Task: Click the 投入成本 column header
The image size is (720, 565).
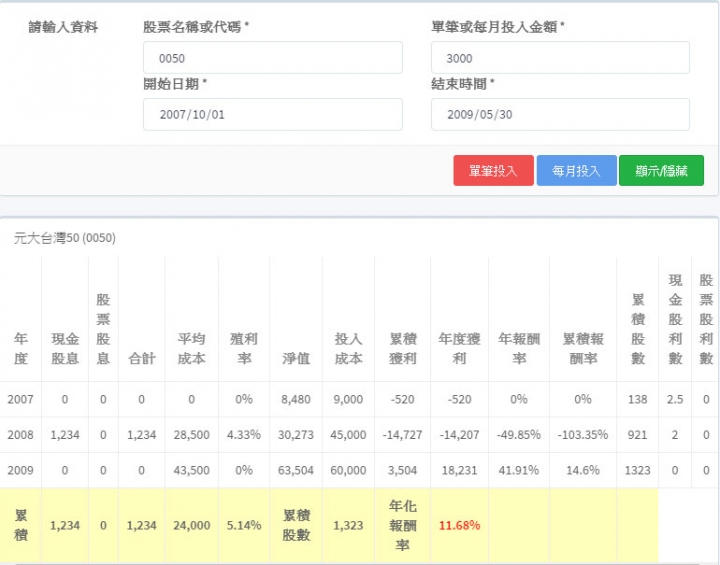Action: pos(349,349)
